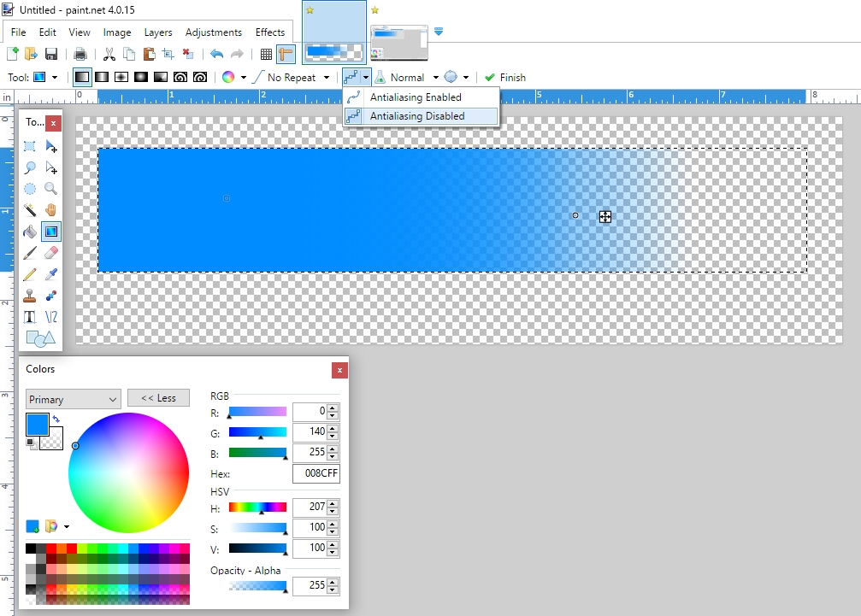The image size is (861, 616).
Task: Toggle the pixel grid view
Action: 266,54
